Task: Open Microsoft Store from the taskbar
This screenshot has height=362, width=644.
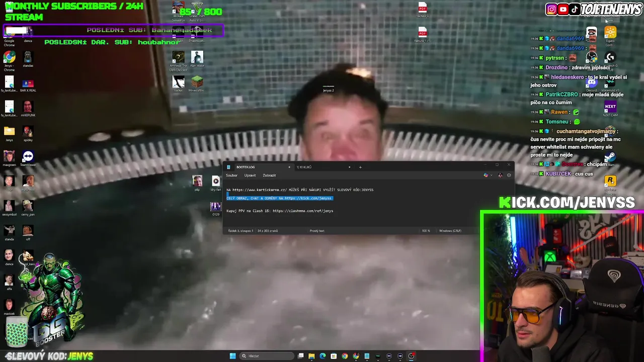Action: 334,356
